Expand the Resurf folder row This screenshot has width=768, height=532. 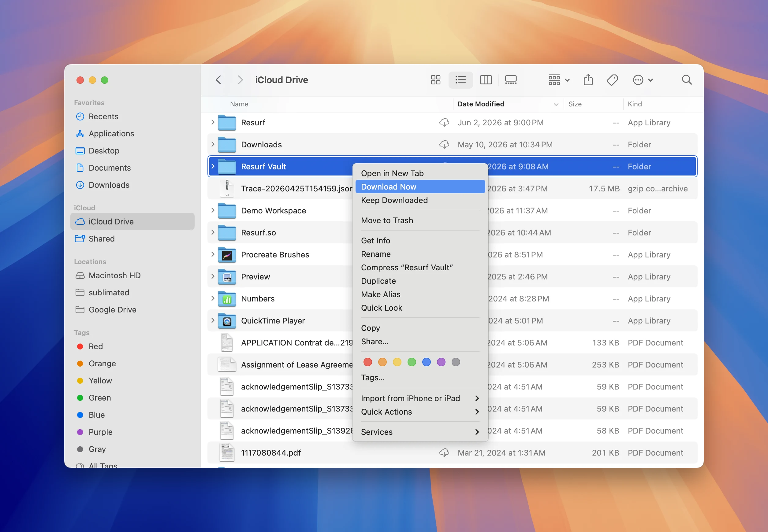[213, 122]
